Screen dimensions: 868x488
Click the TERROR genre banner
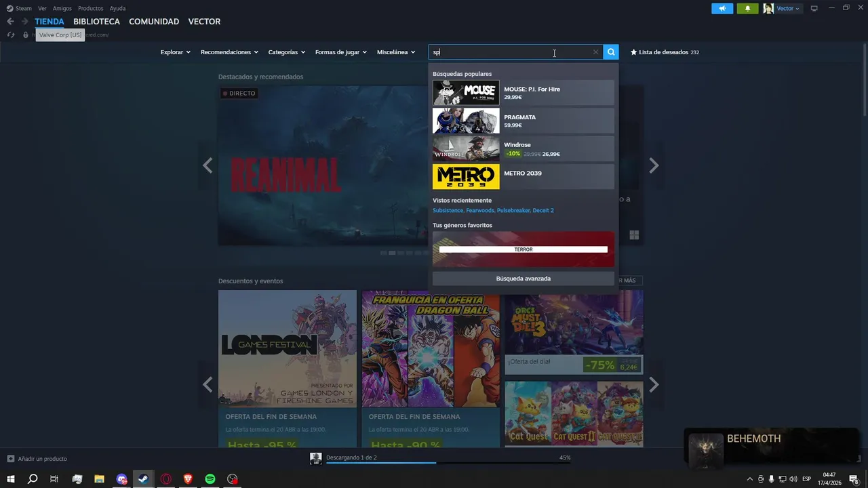(524, 249)
